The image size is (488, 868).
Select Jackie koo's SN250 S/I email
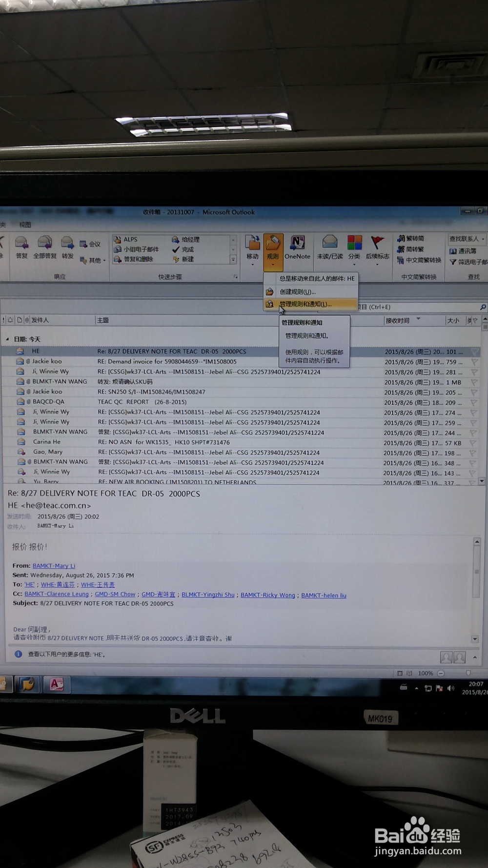pos(239,392)
